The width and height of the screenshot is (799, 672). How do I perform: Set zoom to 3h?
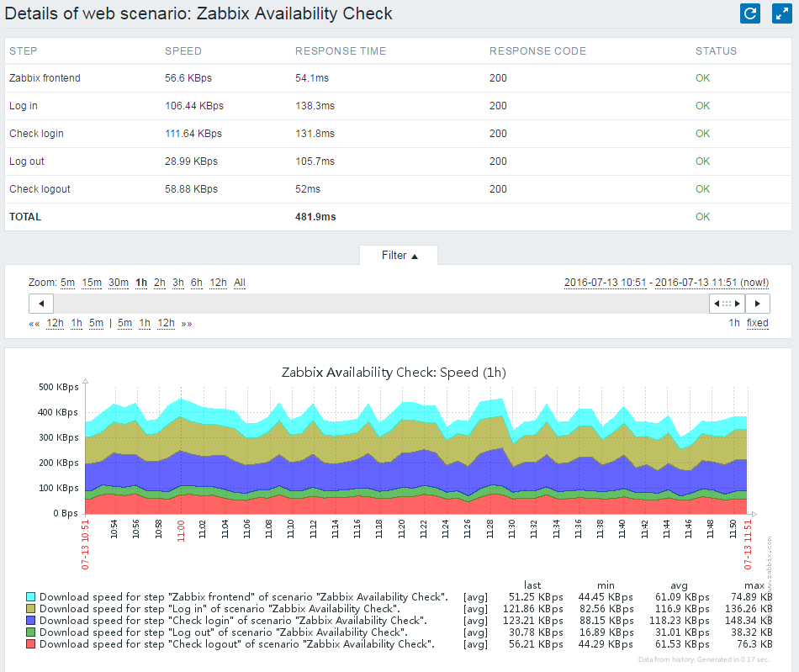coord(177,283)
